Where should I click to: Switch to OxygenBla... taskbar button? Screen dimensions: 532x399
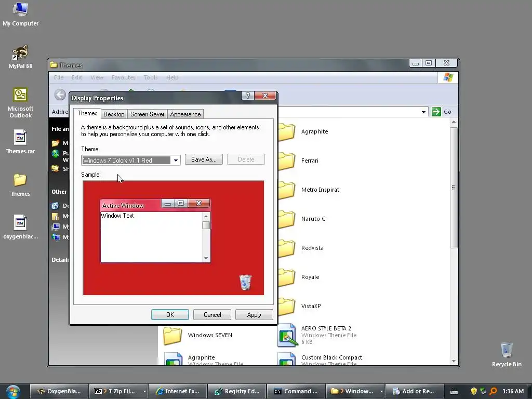(59, 391)
